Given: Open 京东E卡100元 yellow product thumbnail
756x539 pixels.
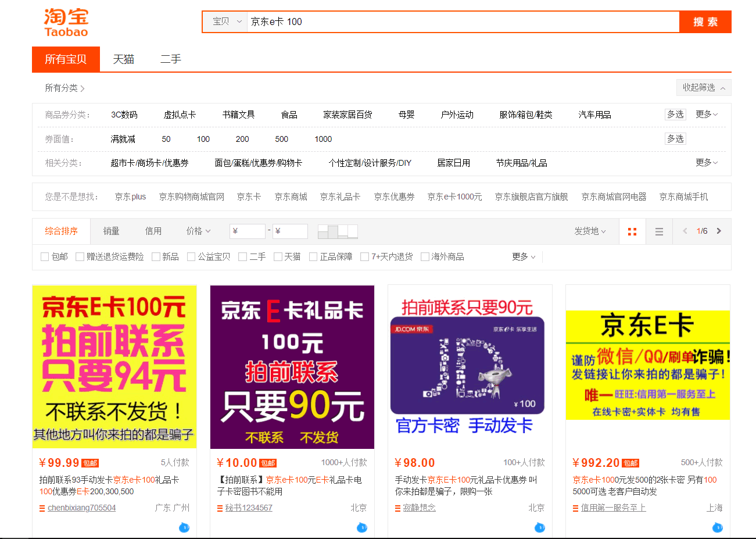Looking at the screenshot, I should (x=114, y=367).
